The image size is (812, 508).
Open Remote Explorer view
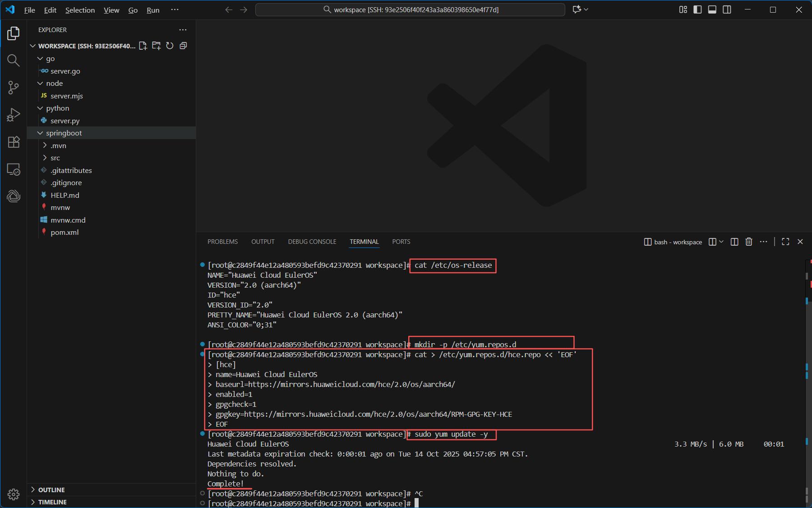pyautogui.click(x=14, y=169)
